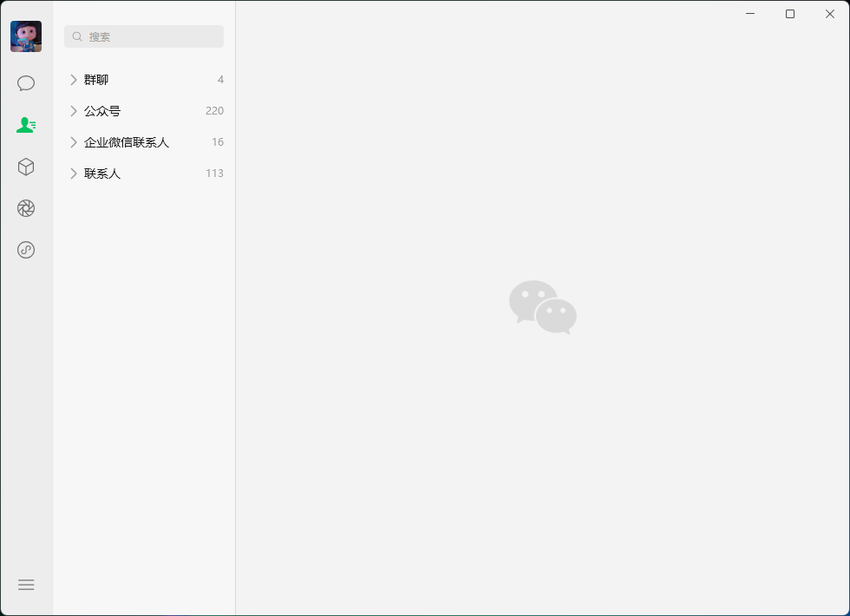Click the magnifier icon in search box
Screen dimensions: 850x616
[x=77, y=36]
